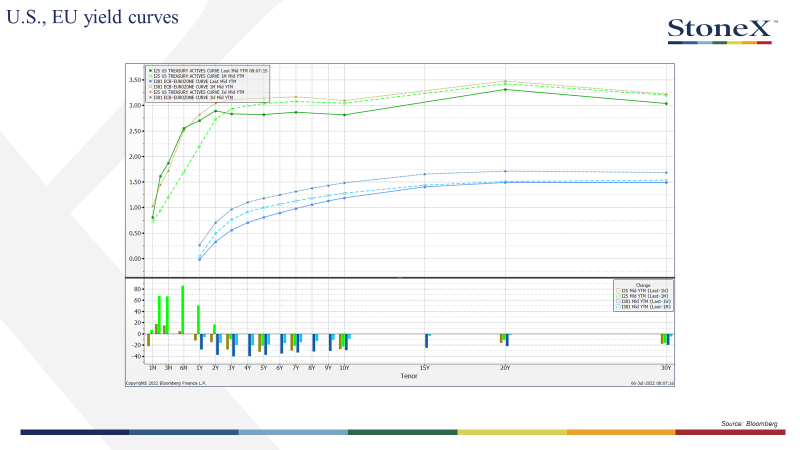Click the 15Y tenor label
800x450 pixels.
[x=424, y=368]
